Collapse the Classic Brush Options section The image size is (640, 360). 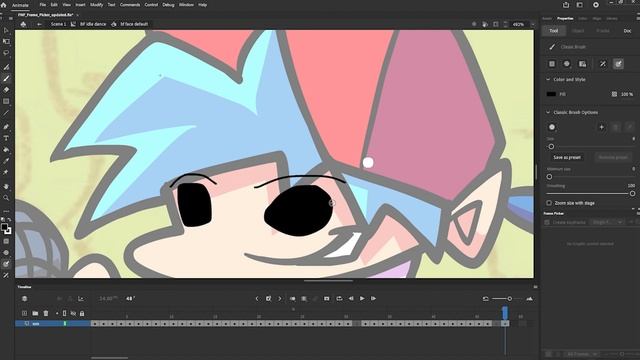coord(548,112)
